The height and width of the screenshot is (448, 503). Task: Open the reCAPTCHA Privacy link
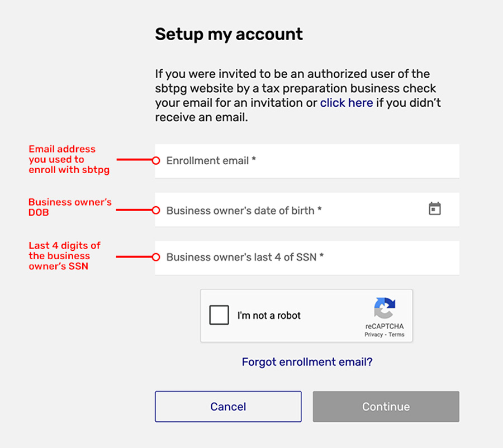(x=373, y=335)
